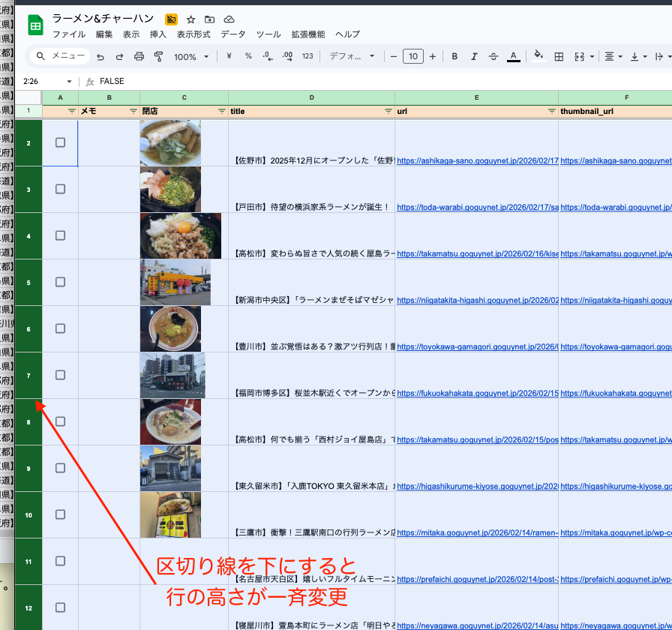This screenshot has height=630, width=672.
Task: Enable the checkbox in row 9
Action: click(61, 468)
